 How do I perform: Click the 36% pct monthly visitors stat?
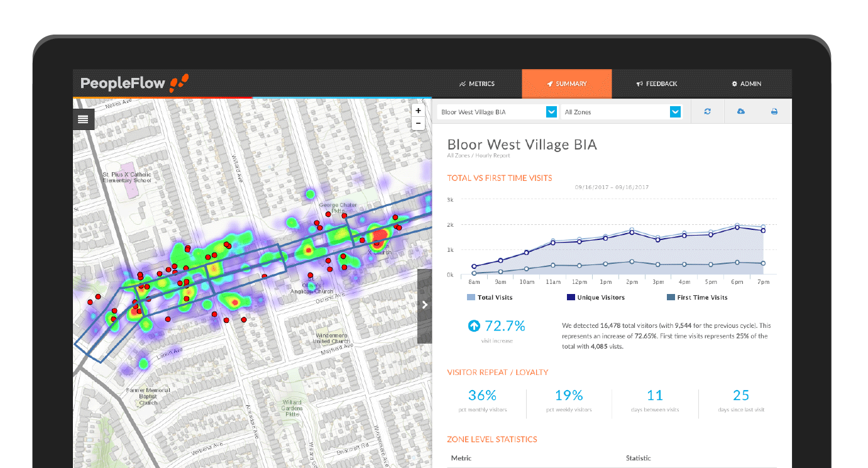coord(483,401)
